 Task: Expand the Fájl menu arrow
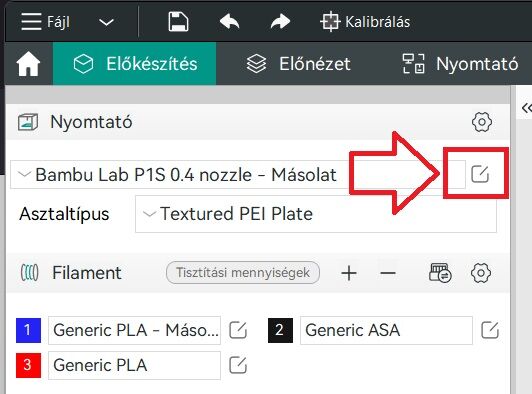click(106, 22)
